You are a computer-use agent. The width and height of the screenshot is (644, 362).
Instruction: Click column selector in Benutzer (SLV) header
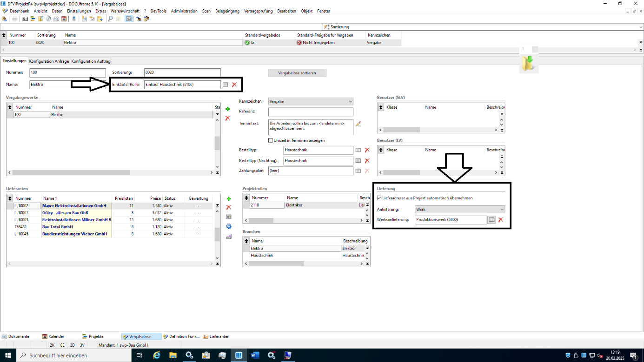tap(381, 107)
